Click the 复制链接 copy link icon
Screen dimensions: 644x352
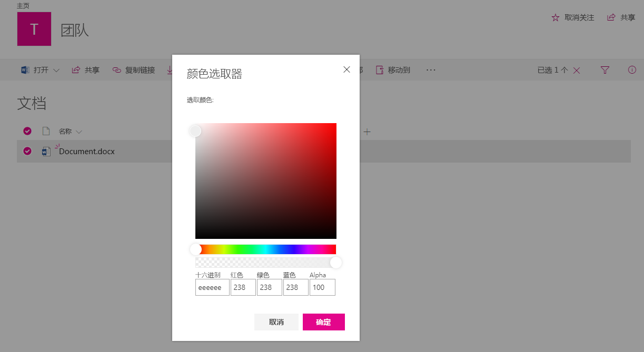[x=116, y=69]
